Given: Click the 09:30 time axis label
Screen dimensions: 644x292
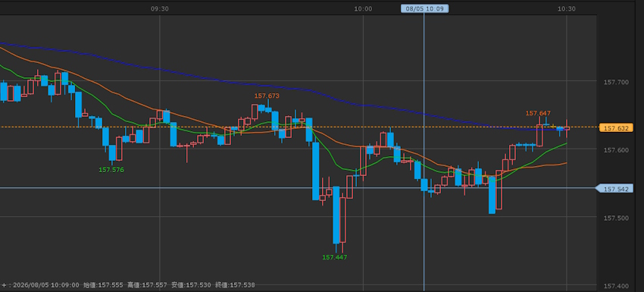Looking at the screenshot, I should pyautogui.click(x=159, y=8).
